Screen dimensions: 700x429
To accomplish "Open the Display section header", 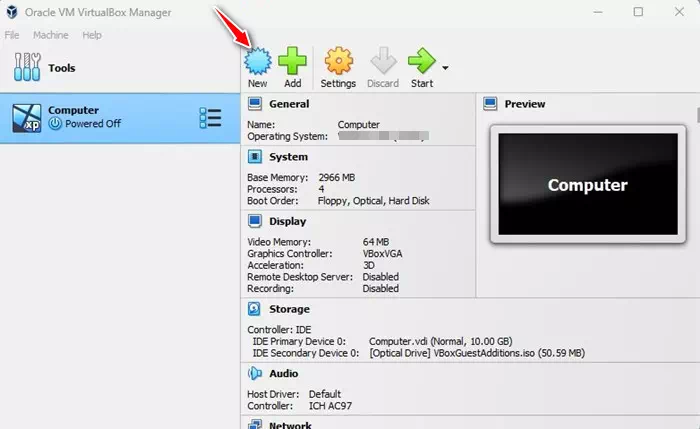I will click(x=288, y=221).
